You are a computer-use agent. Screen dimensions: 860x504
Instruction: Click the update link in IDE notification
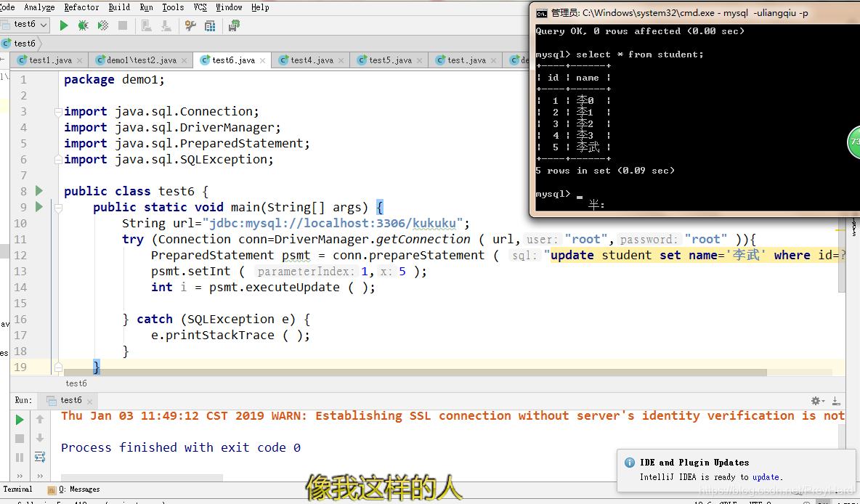point(766,477)
